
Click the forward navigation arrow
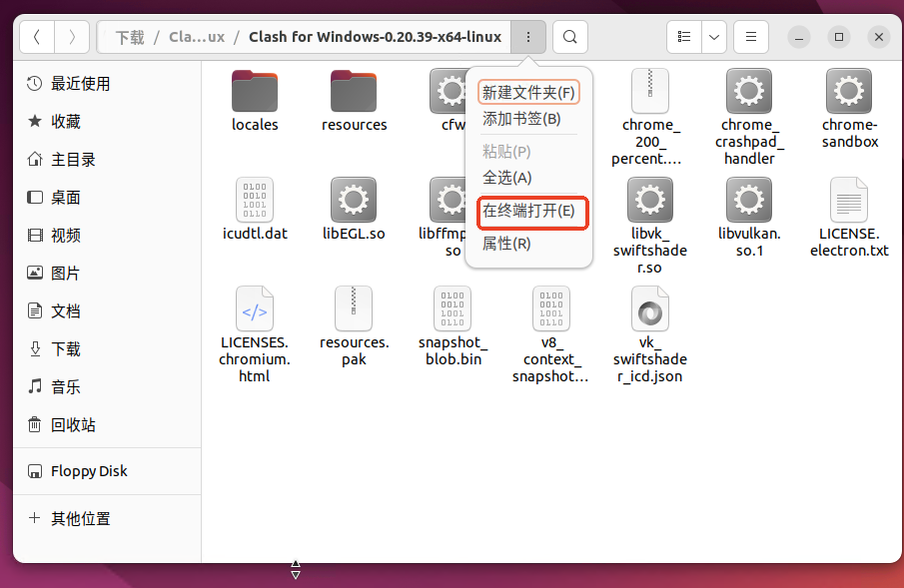[72, 38]
